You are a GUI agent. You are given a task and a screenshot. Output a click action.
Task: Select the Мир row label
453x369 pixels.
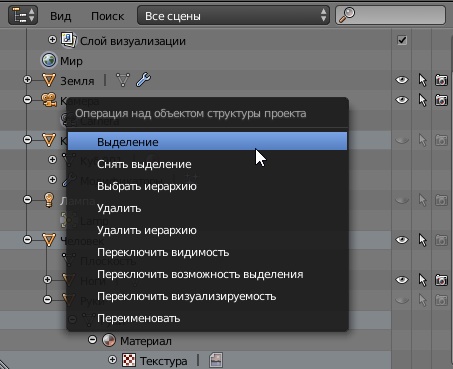point(71,61)
